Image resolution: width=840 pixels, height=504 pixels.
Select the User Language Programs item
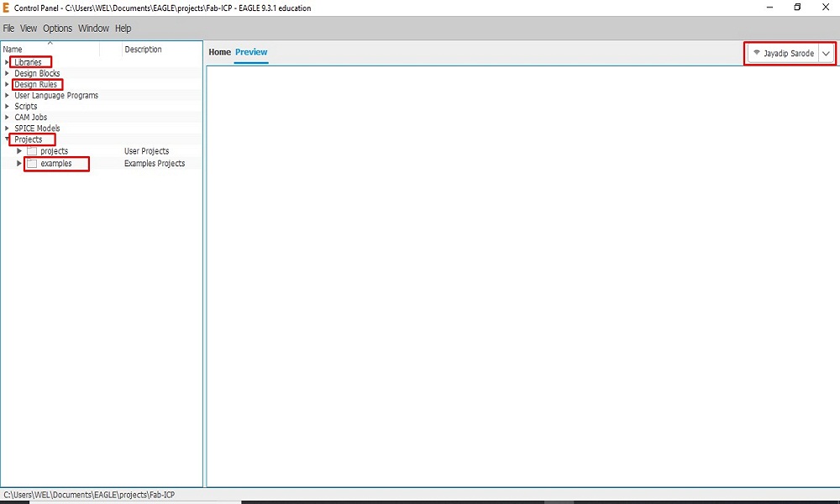[x=56, y=95]
